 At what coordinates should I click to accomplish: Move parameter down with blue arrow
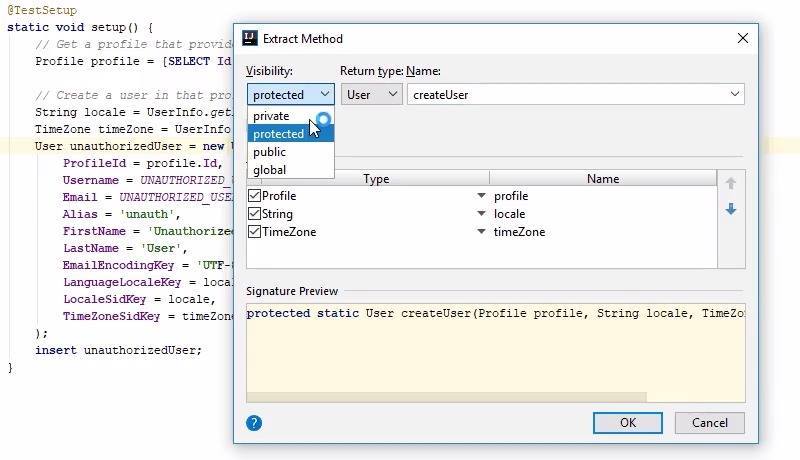(731, 209)
